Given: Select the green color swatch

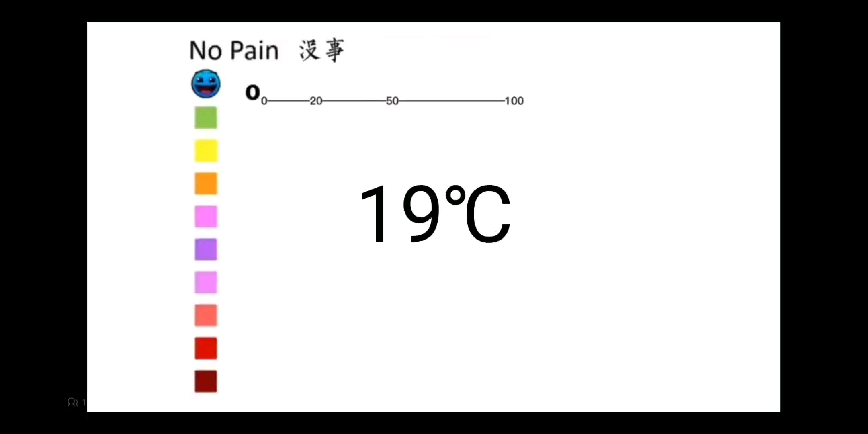Looking at the screenshot, I should coord(206,118).
